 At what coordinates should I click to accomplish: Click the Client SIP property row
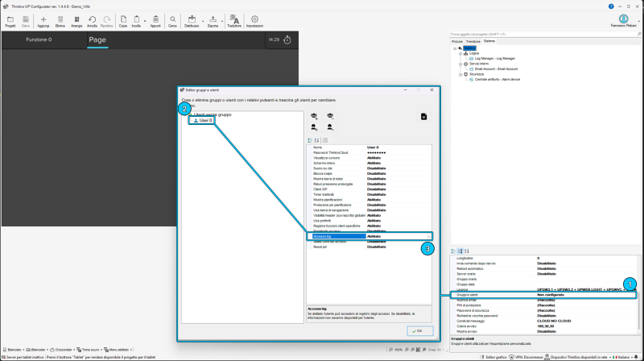click(x=369, y=189)
